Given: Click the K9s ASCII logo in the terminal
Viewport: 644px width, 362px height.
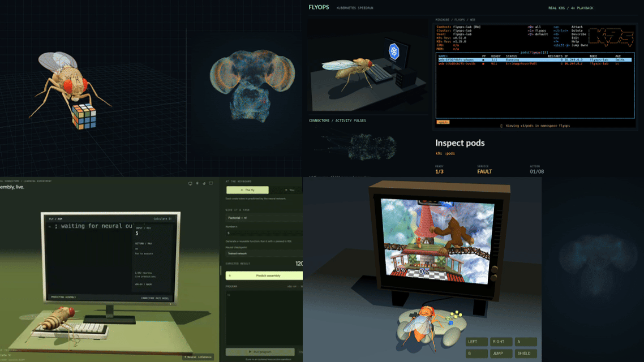Looking at the screenshot, I should [611, 37].
